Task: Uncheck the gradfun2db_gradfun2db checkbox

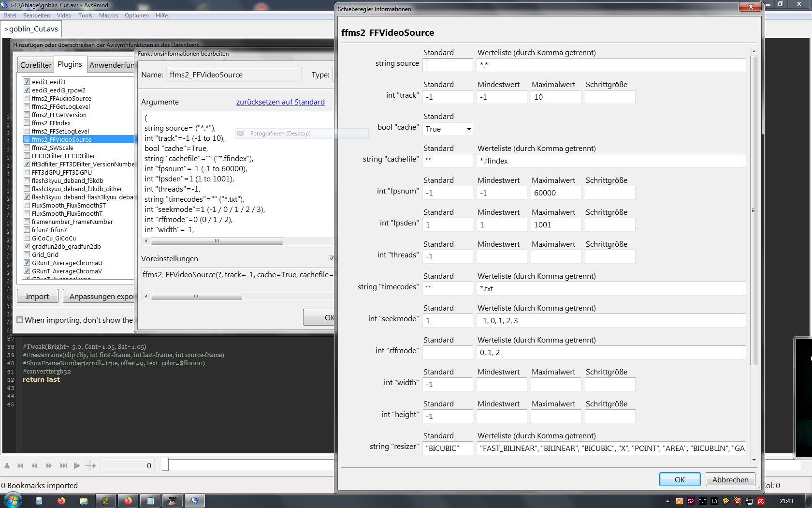Action: coord(27,246)
